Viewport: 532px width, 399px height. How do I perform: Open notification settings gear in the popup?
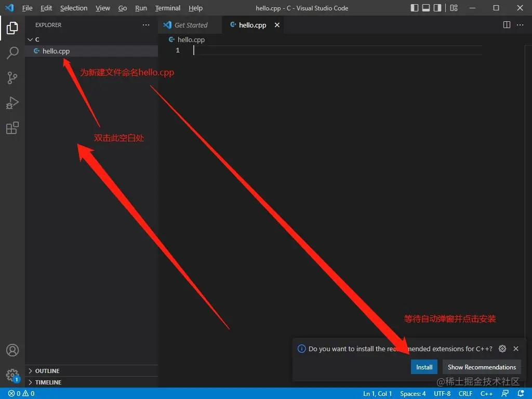pyautogui.click(x=502, y=349)
